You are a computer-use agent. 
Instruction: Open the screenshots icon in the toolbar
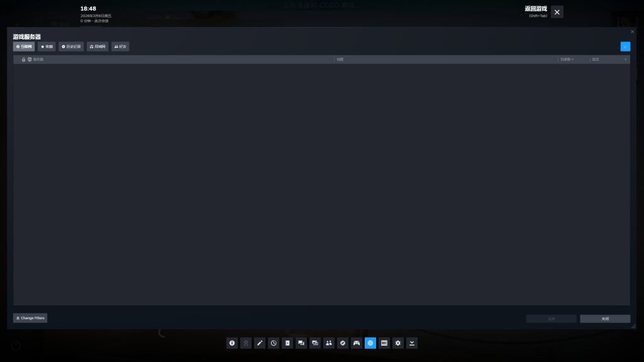315,343
